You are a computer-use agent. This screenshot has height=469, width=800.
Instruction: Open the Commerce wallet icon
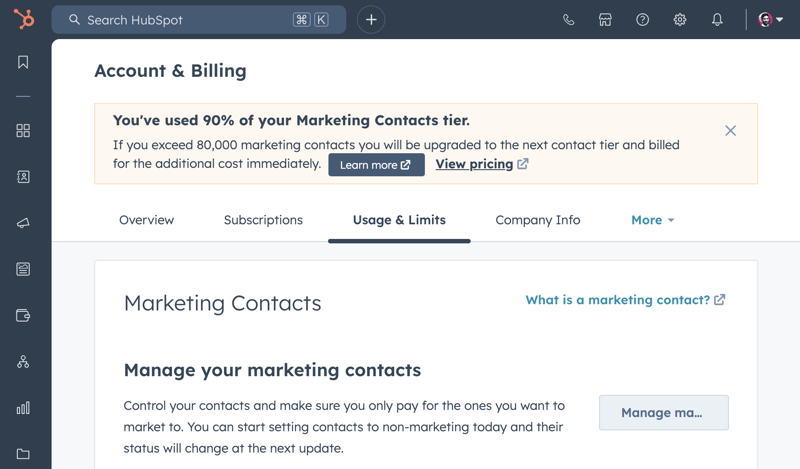click(23, 315)
